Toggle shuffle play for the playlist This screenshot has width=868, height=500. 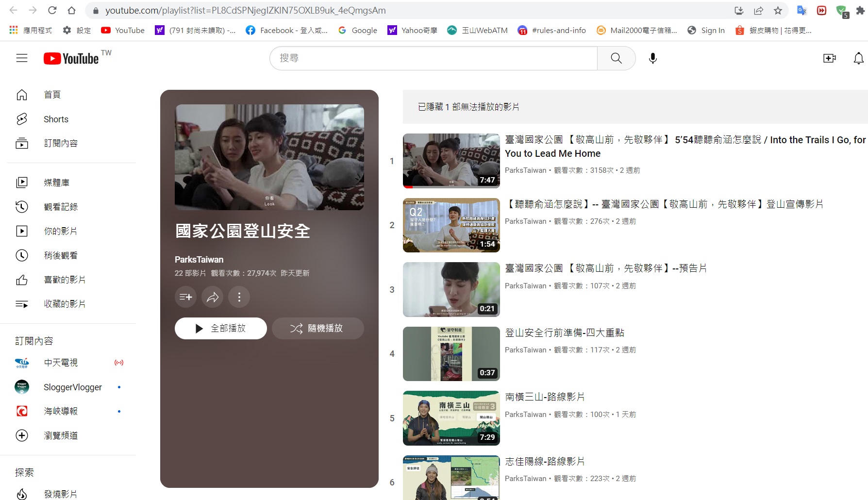click(317, 329)
